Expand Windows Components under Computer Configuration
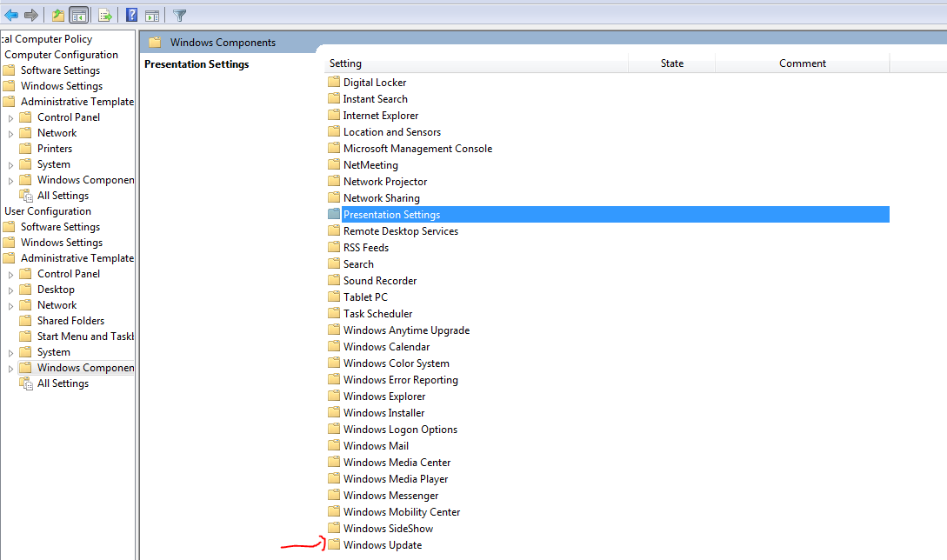The height and width of the screenshot is (560, 947). click(10, 181)
